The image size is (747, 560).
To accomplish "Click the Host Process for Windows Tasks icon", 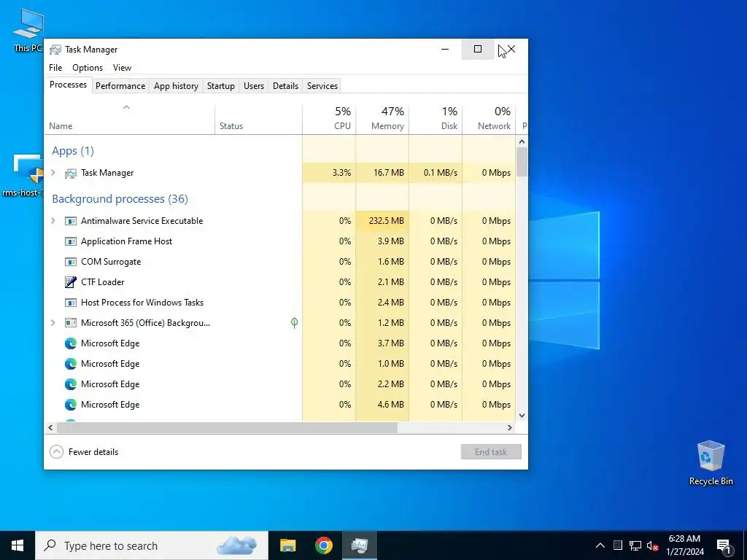I will click(71, 303).
